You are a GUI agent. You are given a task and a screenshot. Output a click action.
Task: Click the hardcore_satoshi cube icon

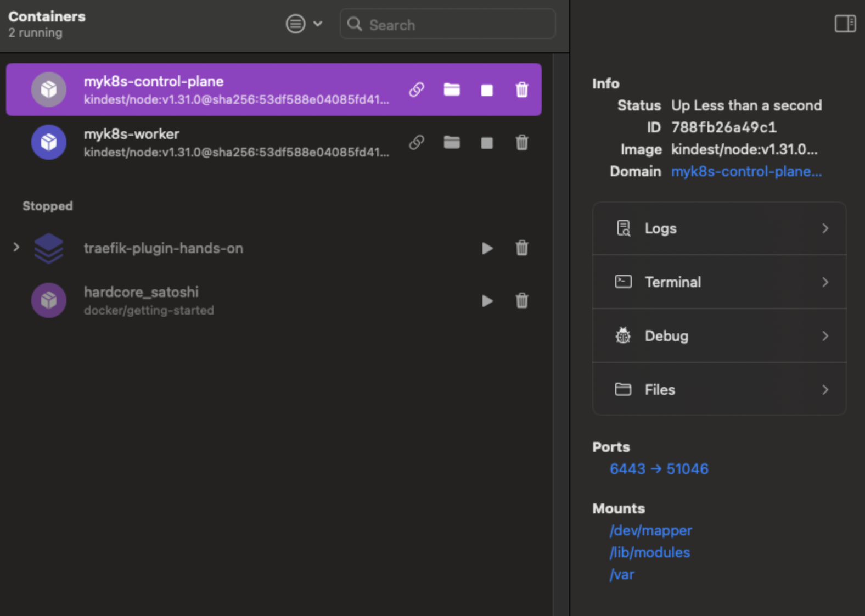(x=49, y=300)
